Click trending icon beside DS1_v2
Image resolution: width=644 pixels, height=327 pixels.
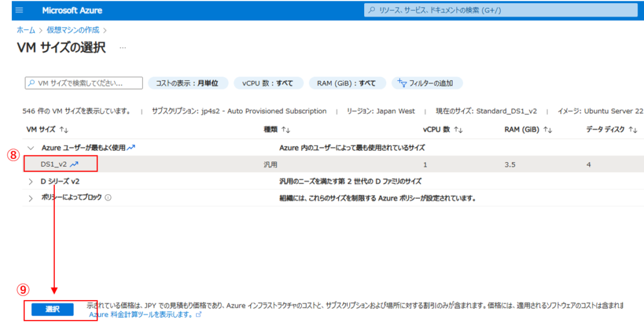click(74, 164)
